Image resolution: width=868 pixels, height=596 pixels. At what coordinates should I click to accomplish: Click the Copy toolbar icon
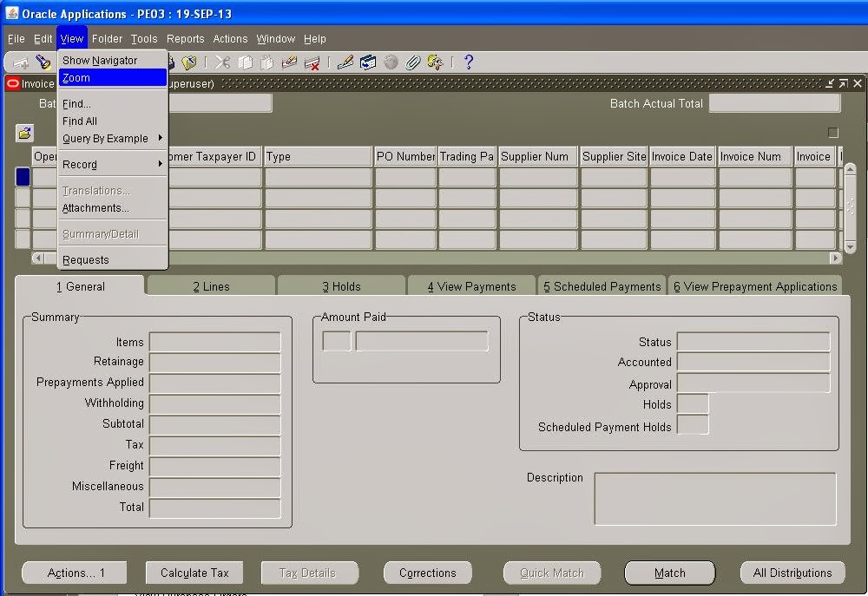coord(246,62)
